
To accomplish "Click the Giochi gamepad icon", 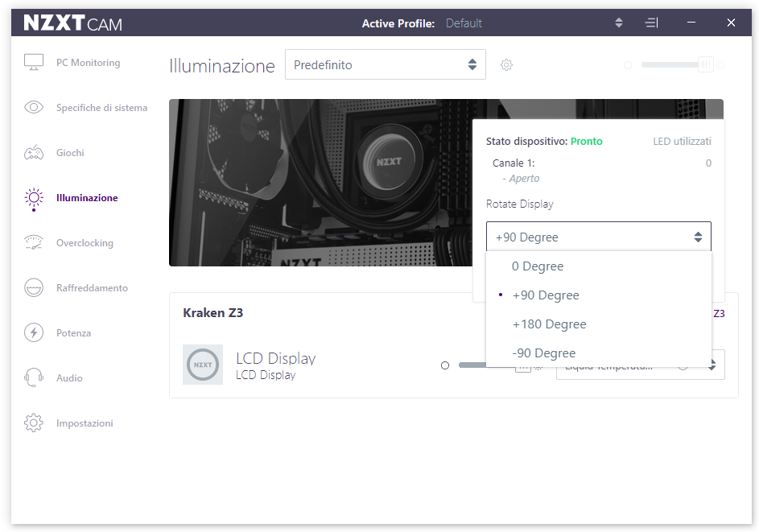I will (33, 152).
